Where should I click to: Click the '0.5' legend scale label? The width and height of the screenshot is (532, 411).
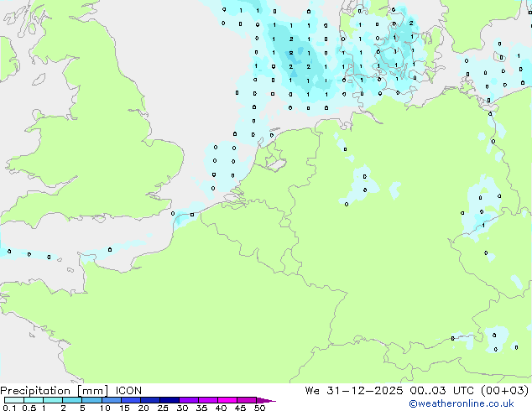tap(29, 408)
